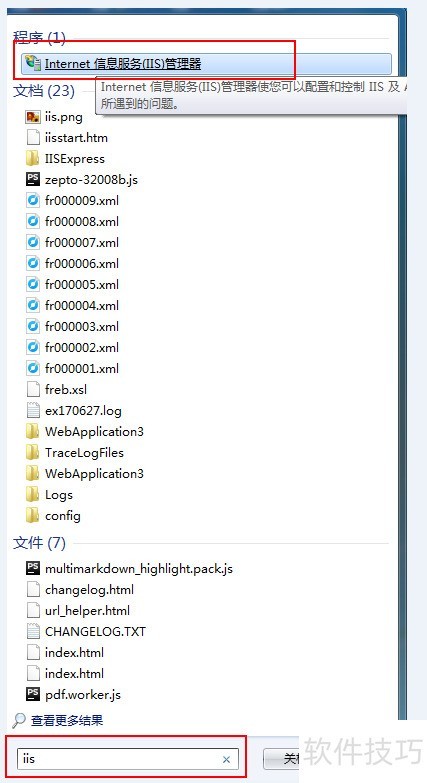The image size is (427, 783).
Task: Click 查看更多结果 link
Action: 67,720
